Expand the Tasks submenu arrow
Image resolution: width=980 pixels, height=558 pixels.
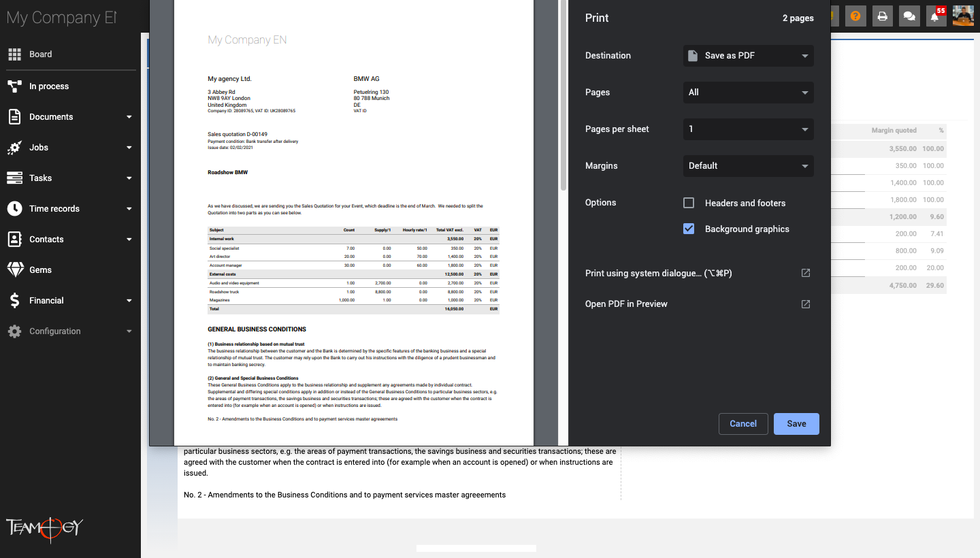[x=129, y=178]
